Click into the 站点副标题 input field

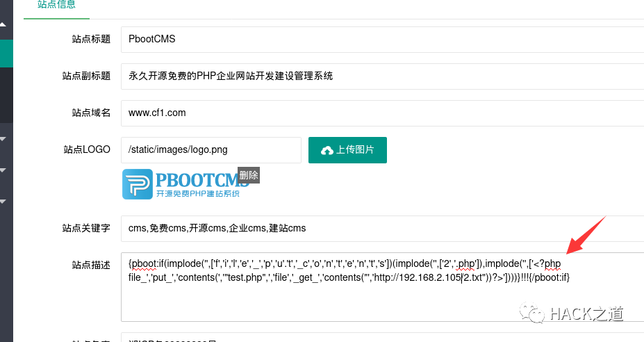(382, 76)
